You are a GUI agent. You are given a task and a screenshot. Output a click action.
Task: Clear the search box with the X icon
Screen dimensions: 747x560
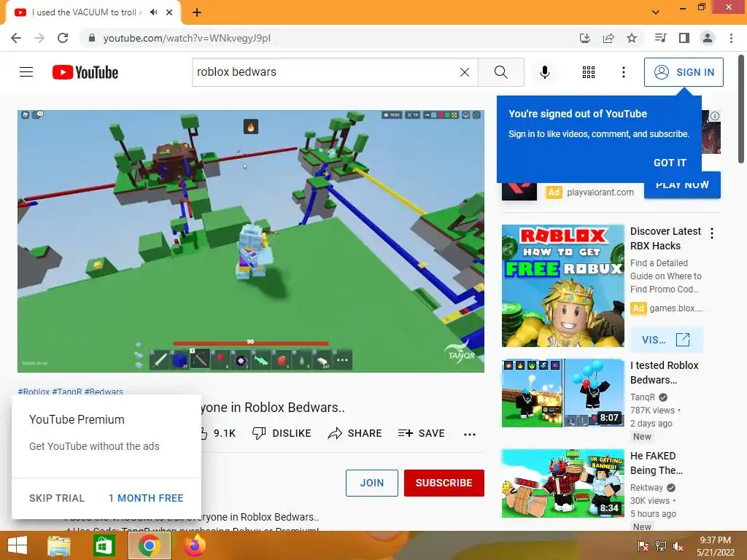[x=465, y=72]
